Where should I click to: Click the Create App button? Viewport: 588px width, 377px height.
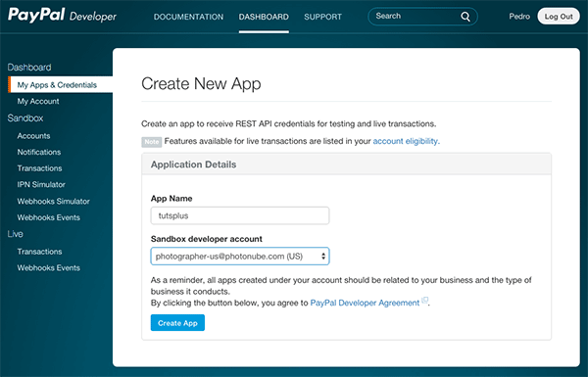point(177,323)
